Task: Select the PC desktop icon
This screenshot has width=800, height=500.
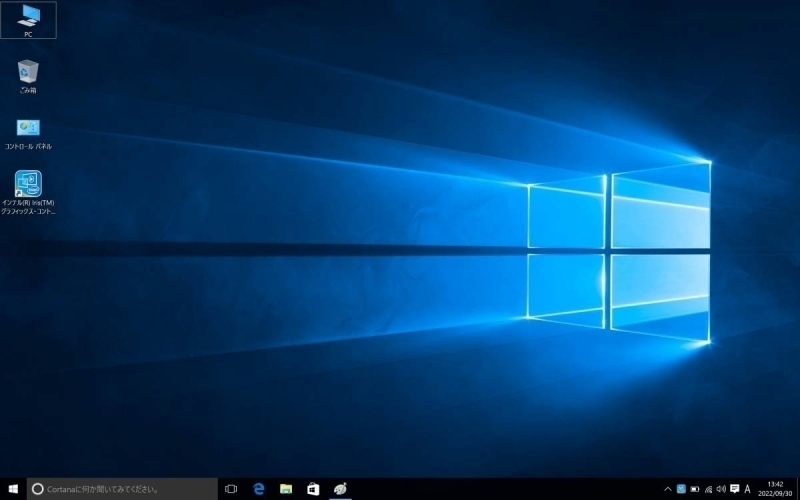Action: [x=28, y=20]
